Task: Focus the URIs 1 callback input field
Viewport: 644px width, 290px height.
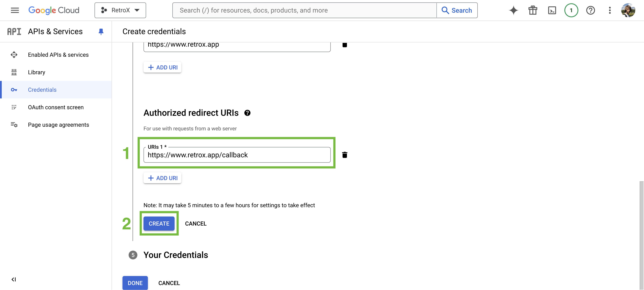Action: pyautogui.click(x=237, y=155)
